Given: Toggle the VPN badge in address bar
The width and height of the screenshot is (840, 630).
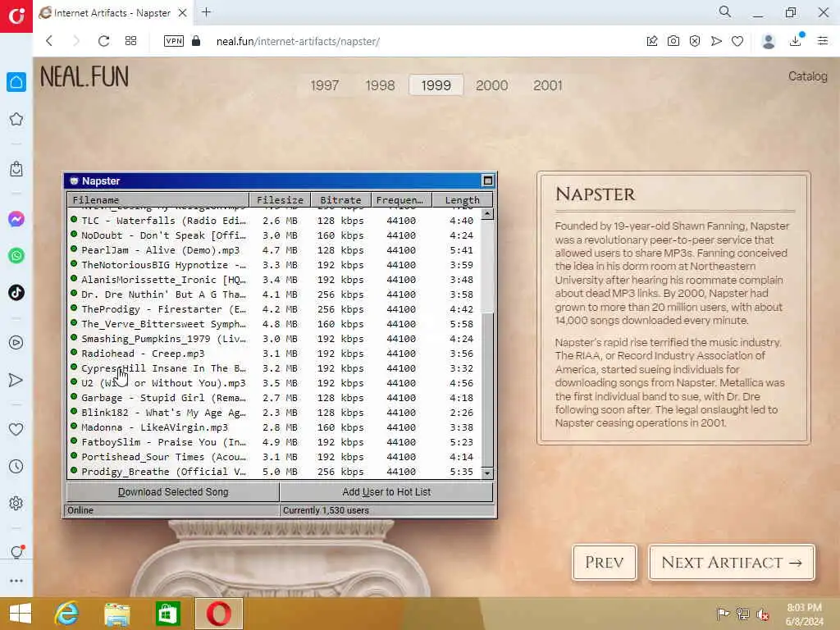Looking at the screenshot, I should pyautogui.click(x=174, y=41).
